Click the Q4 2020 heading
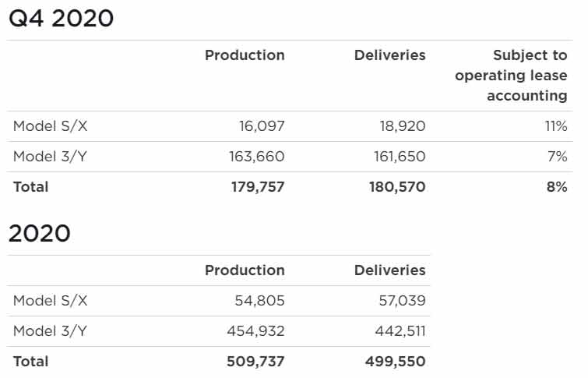Screen dimensions: 588x378 61,18
